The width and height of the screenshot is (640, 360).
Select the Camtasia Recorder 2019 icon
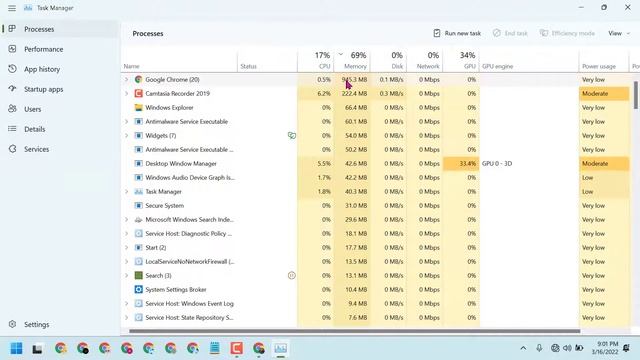coord(138,93)
